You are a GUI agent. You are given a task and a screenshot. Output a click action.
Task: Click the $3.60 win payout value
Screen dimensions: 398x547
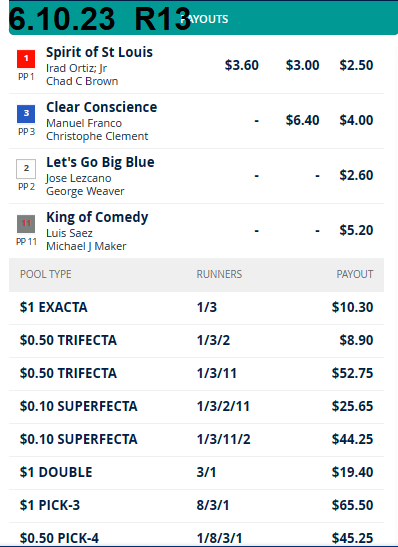coord(241,66)
